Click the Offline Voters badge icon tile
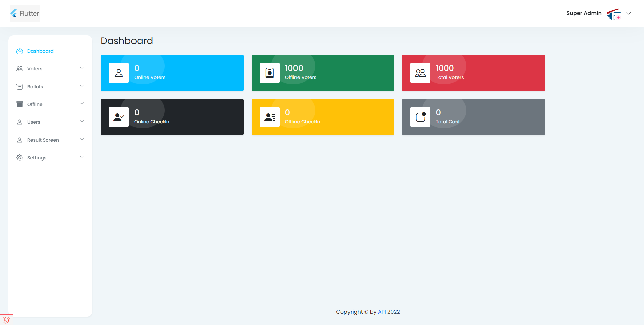This screenshot has height=325, width=644. (x=270, y=73)
